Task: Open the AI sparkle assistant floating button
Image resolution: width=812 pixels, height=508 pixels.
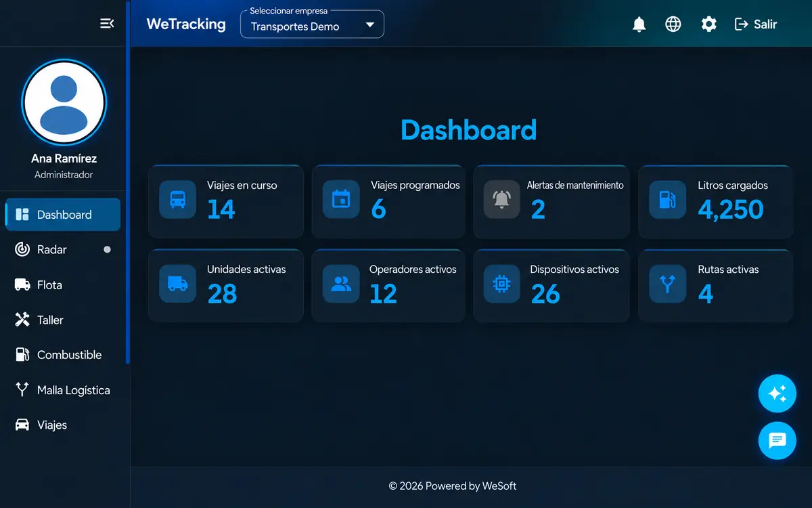Action: click(x=777, y=394)
